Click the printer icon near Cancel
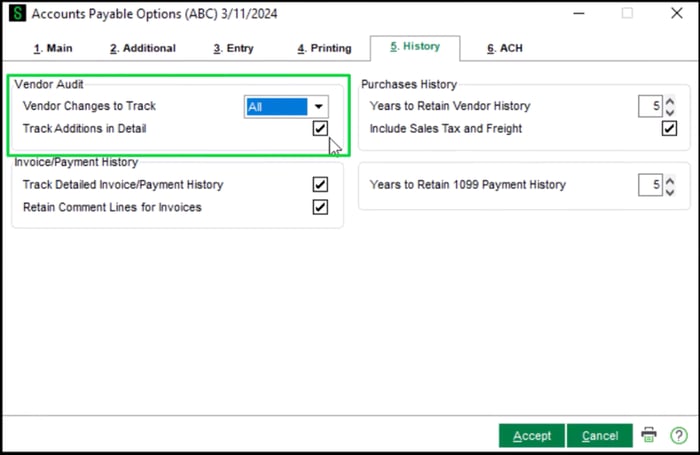Screen dimensions: 700x455 [x=649, y=435]
